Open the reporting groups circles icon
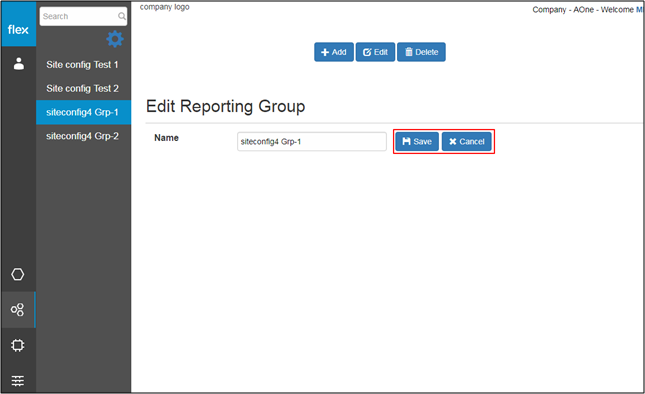Viewport: 645px width, 394px height. click(18, 309)
